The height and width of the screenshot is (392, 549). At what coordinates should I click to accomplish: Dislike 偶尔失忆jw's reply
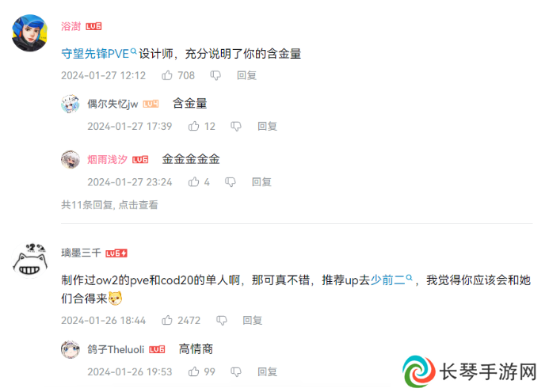point(236,127)
